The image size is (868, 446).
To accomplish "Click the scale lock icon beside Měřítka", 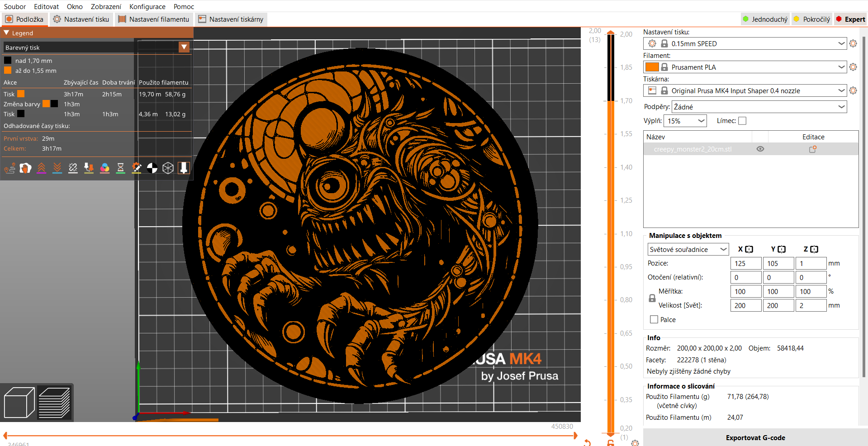I will point(652,299).
